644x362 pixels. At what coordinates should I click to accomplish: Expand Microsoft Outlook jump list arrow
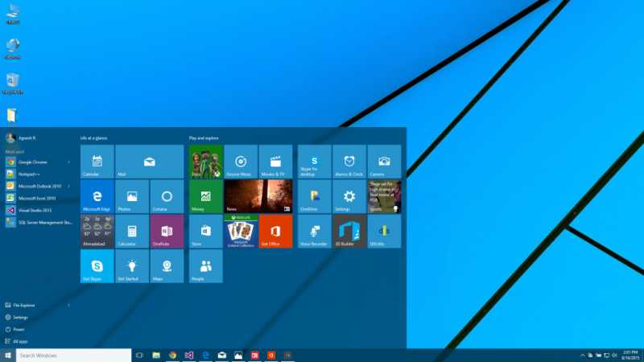pos(69,186)
